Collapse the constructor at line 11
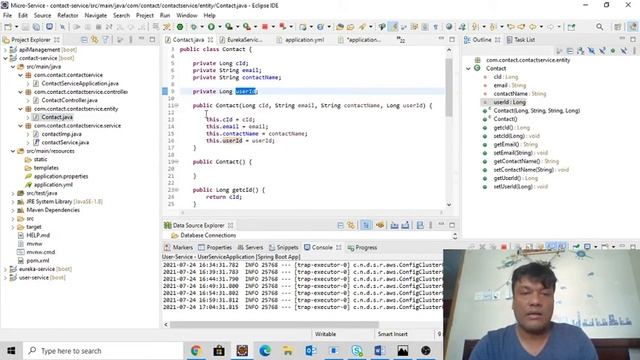Viewport: 640px width, 360px height. (176, 105)
